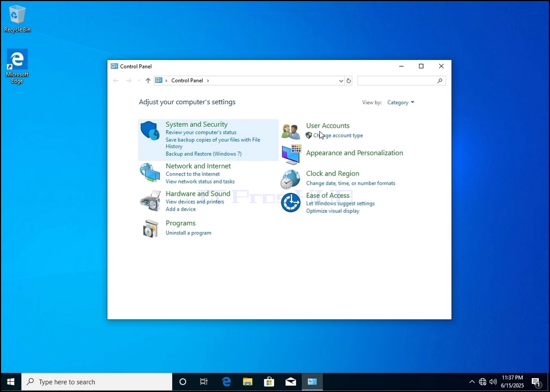
Task: Expand the recent locations arrow
Action: [x=139, y=81]
